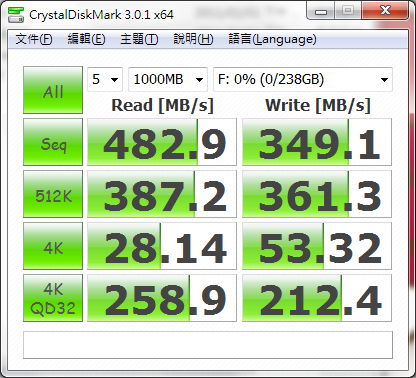Start the 512K benchmark test

[53, 194]
